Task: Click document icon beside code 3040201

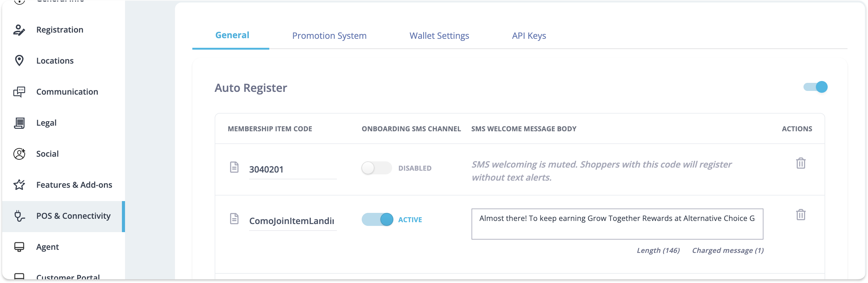Action: click(234, 167)
